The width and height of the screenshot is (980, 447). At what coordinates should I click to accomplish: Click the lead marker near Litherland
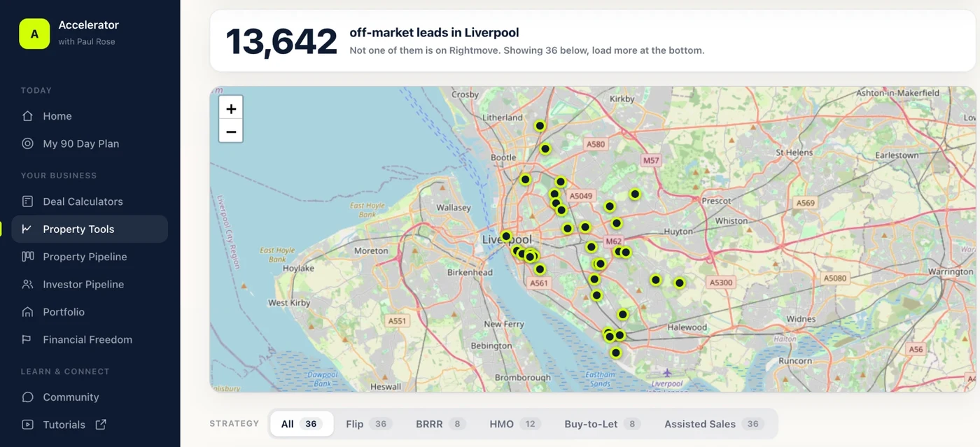(540, 126)
